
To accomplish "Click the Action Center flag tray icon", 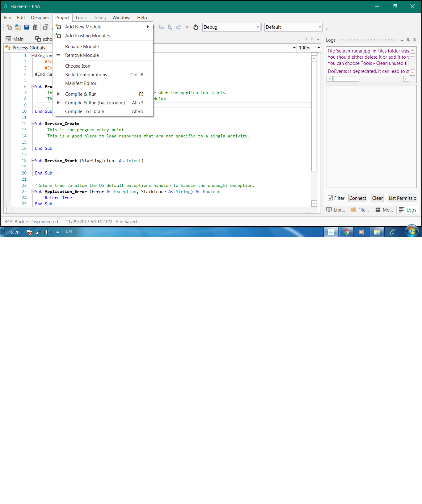I will (x=29, y=232).
